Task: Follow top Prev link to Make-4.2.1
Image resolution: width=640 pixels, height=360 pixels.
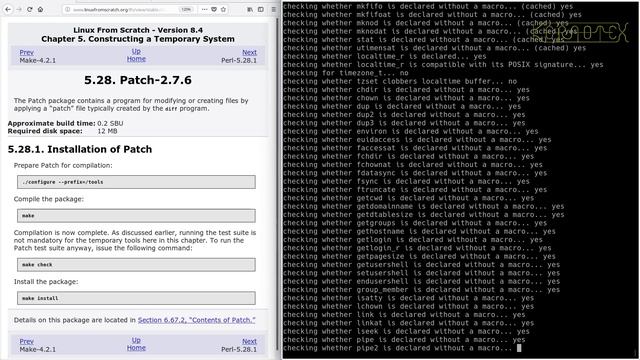Action: (27, 52)
